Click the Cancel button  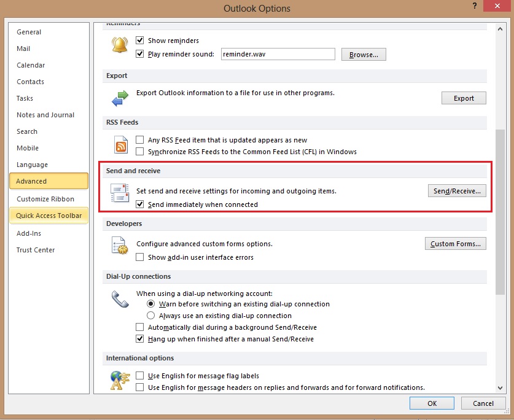[x=483, y=403]
